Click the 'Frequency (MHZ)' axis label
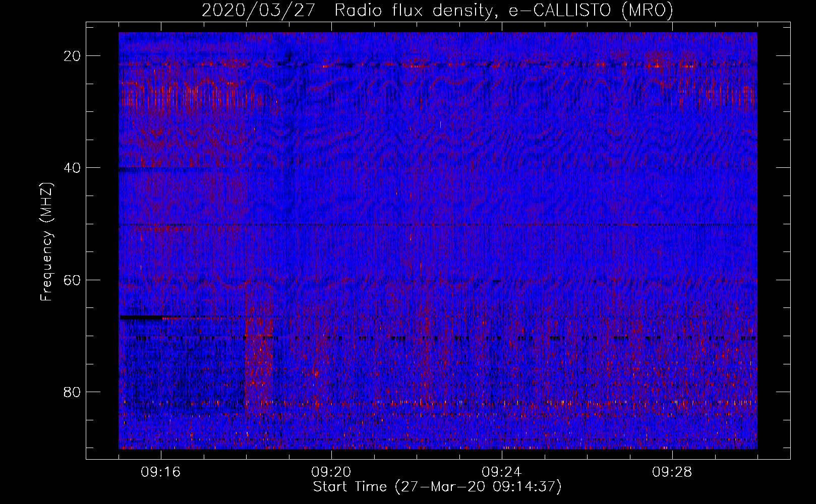 click(46, 242)
